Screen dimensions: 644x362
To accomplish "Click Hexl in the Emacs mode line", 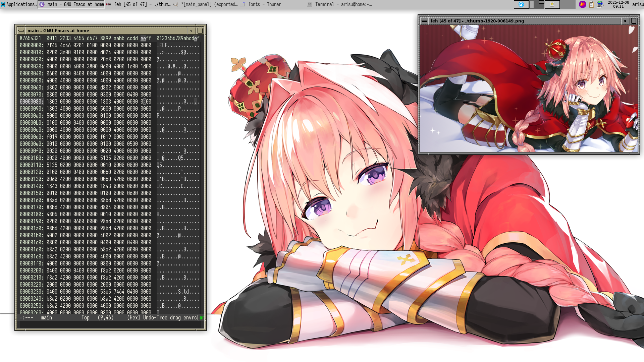I will [x=135, y=317].
